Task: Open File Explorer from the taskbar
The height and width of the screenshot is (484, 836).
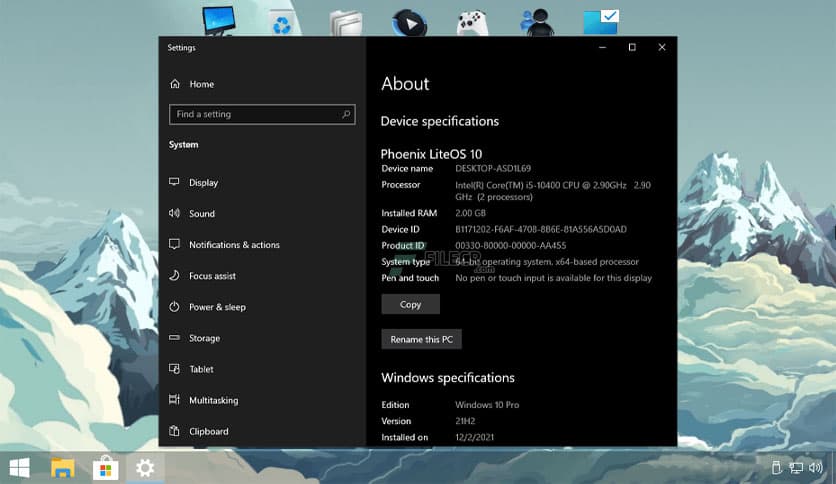Action: click(x=62, y=469)
